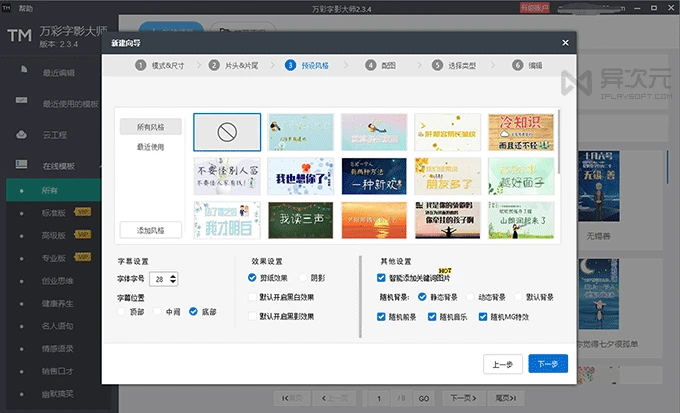
Task: Pick the 我也想你了 style thumbnail
Action: (x=301, y=176)
